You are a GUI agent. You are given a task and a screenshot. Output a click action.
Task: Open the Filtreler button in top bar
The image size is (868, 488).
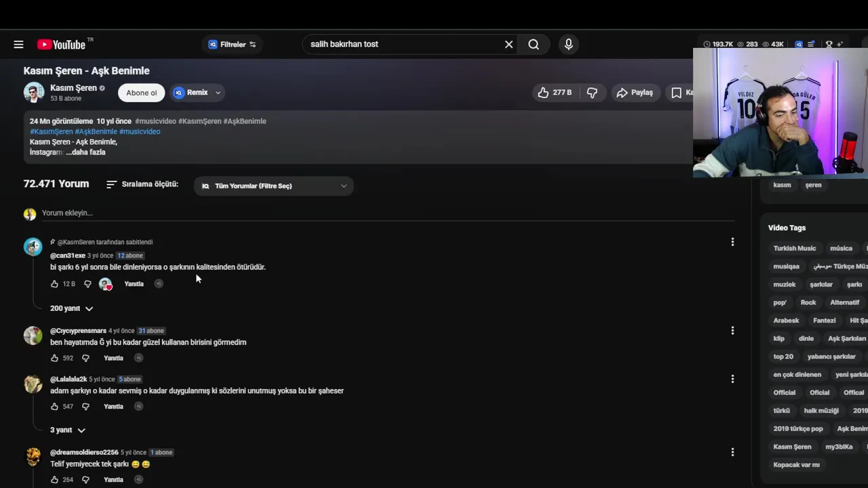click(x=232, y=45)
